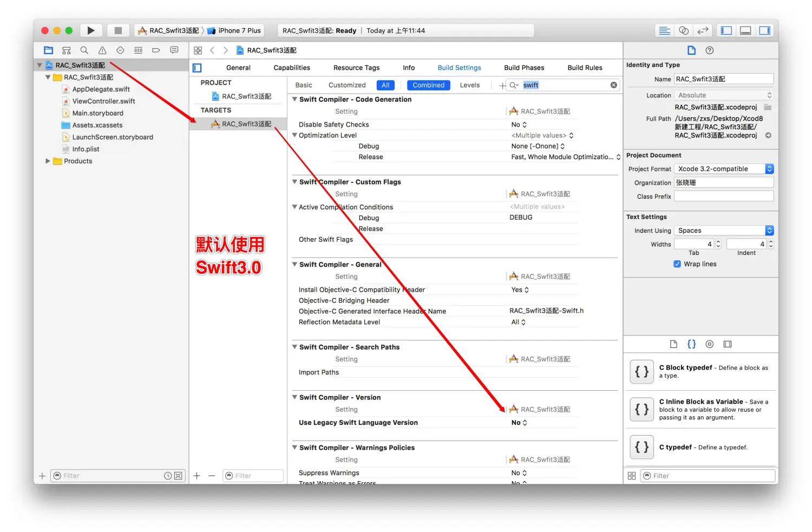This screenshot has width=812, height=532.
Task: Run the project with the Play button
Action: (x=91, y=30)
